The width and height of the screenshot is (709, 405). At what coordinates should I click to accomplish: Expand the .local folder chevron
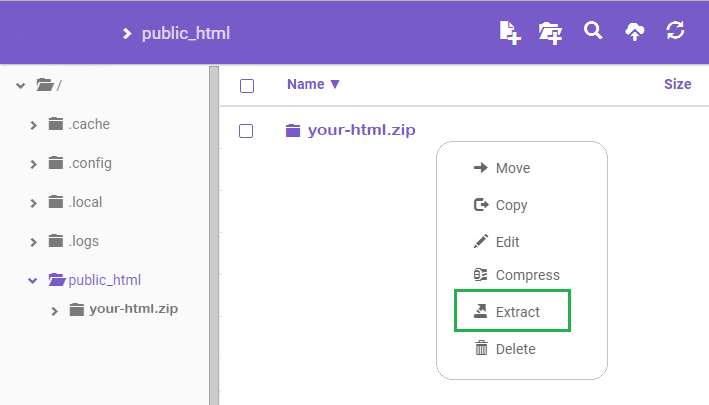coord(34,203)
